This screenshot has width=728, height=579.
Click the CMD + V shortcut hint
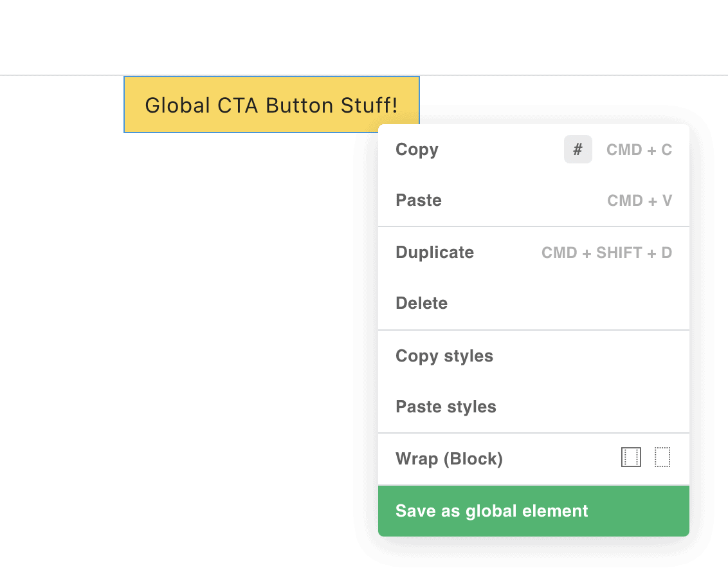(639, 201)
